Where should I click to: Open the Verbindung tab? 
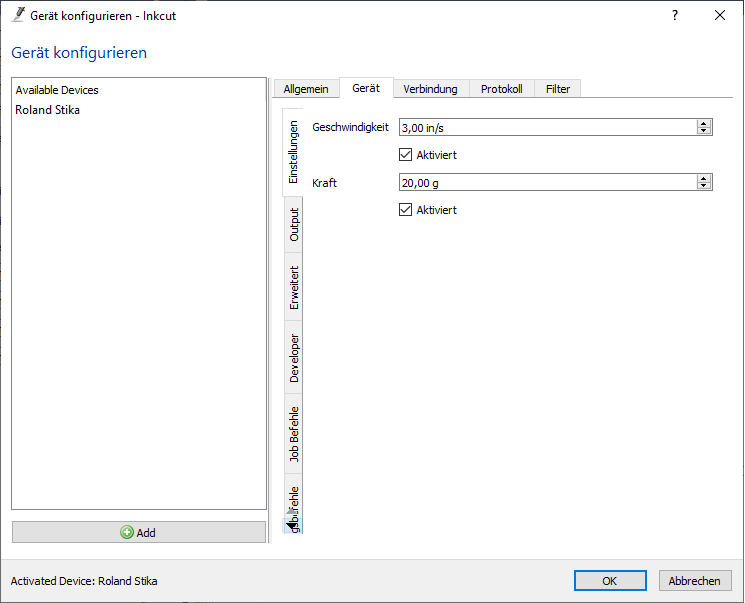pyautogui.click(x=430, y=89)
